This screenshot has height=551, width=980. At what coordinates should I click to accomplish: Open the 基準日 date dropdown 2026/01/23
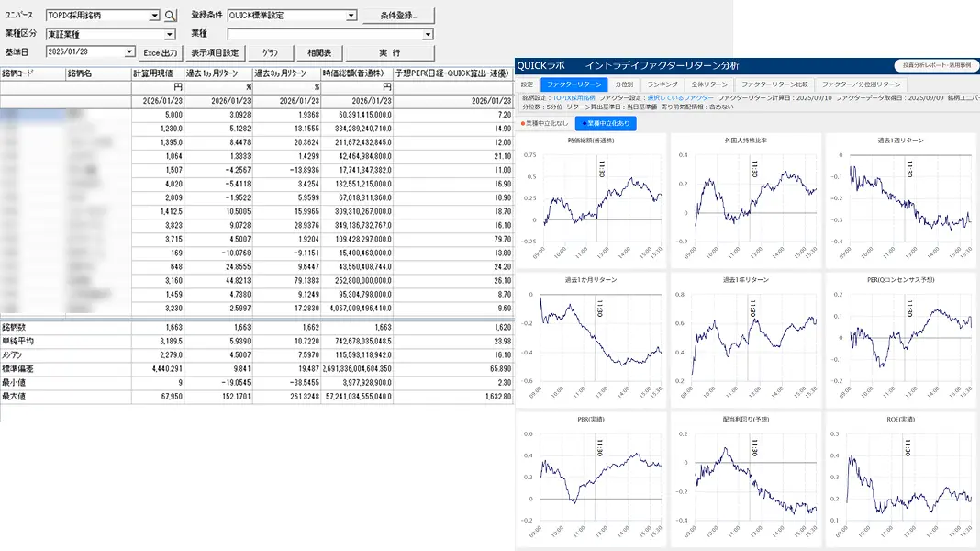[129, 52]
